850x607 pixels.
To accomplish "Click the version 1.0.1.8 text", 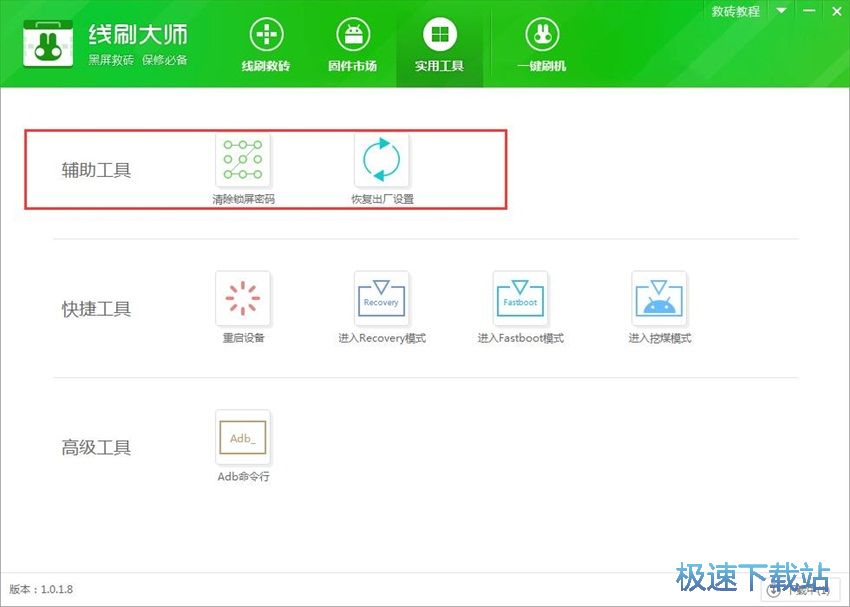I will (x=41, y=589).
